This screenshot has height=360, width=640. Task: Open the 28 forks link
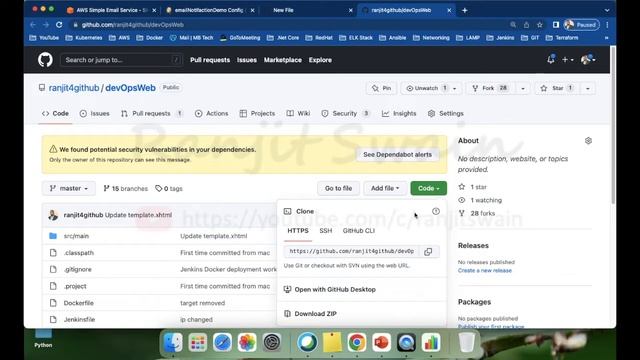pos(476,213)
